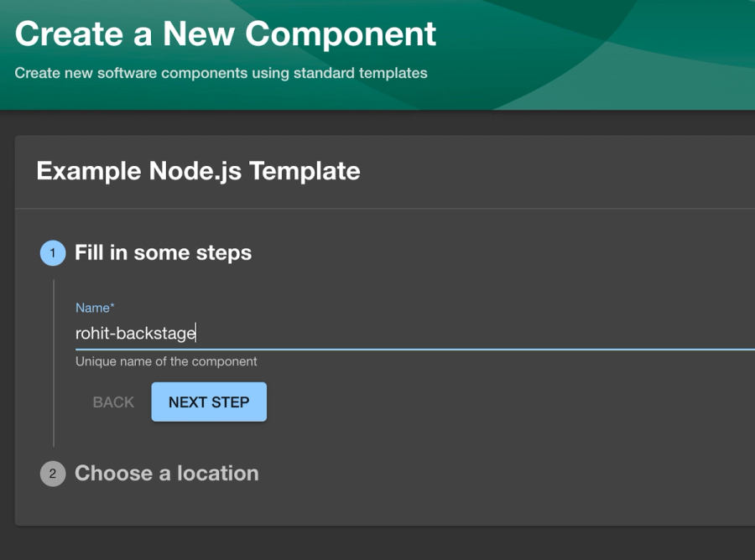
Task: Click the word 'Component' in the page heading
Action: coord(341,34)
